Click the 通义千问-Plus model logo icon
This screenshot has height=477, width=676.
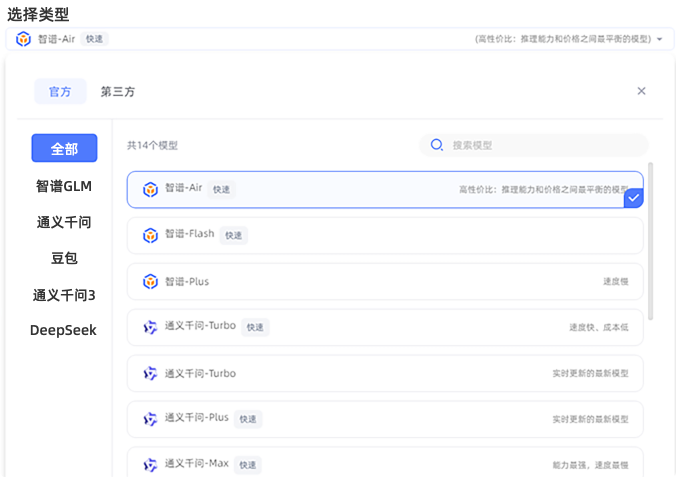[150, 419]
